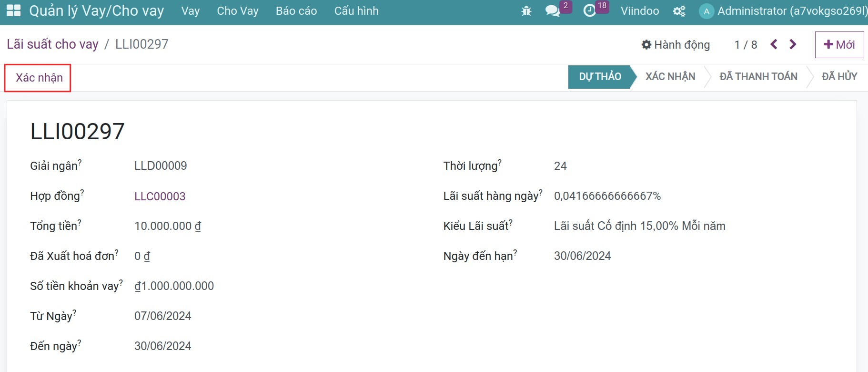Click the LLI00297 breadcrumb text
The height and width of the screenshot is (372, 868).
coord(142,44)
